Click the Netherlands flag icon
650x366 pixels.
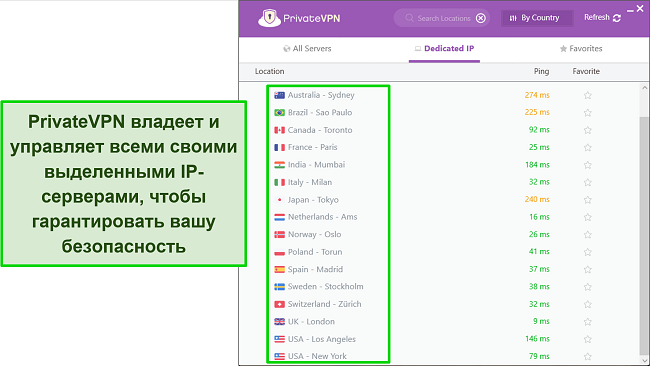pyautogui.click(x=279, y=217)
